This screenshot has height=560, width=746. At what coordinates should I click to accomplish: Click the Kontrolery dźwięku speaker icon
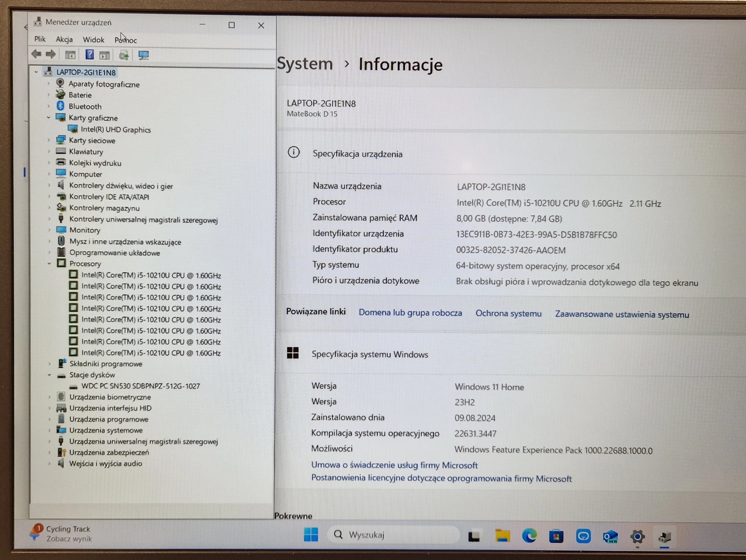[61, 185]
